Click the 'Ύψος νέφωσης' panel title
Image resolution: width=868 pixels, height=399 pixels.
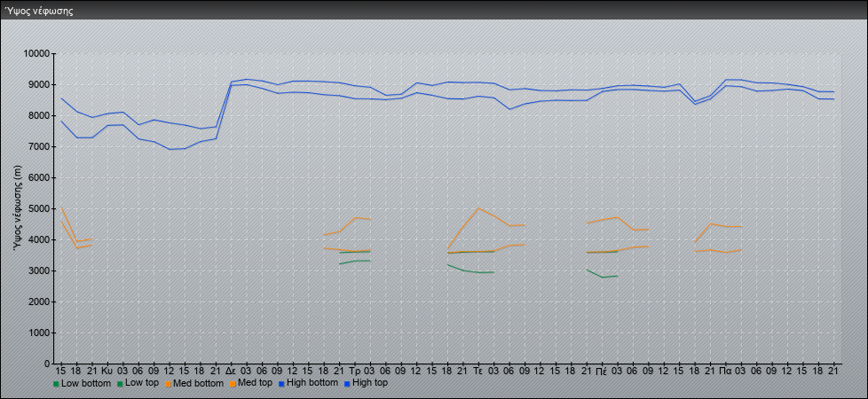pos(39,11)
